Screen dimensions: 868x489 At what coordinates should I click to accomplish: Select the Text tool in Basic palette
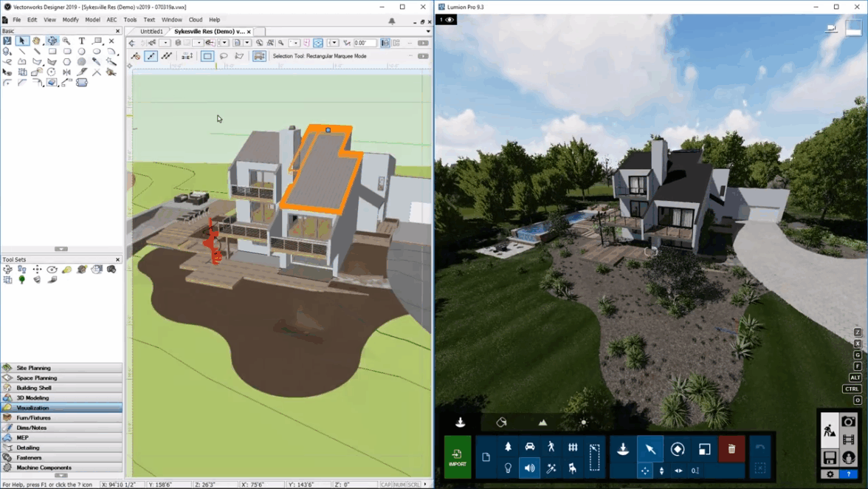[x=81, y=41]
